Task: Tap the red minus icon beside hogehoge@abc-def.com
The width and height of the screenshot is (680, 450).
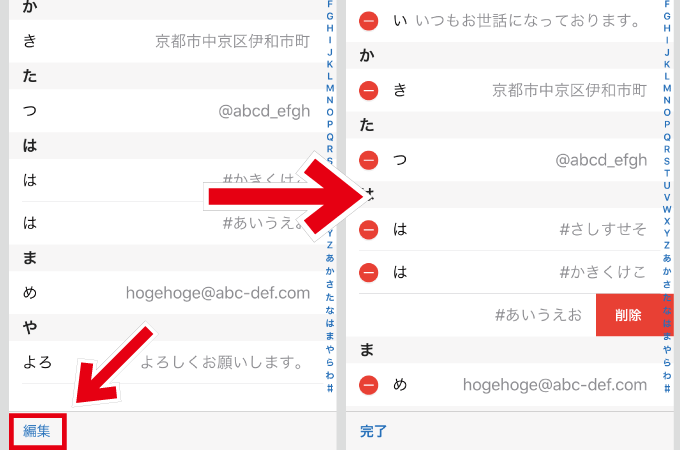Action: point(369,385)
